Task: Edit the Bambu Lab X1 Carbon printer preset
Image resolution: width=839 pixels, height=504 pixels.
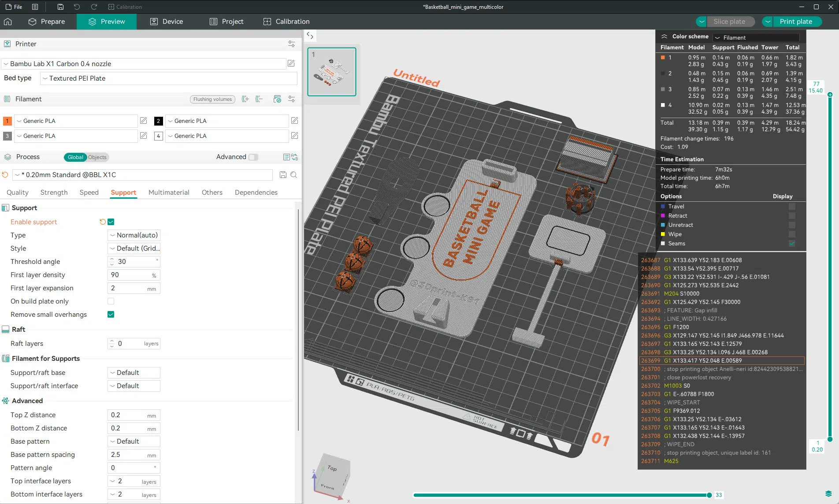Action: pyautogui.click(x=291, y=63)
